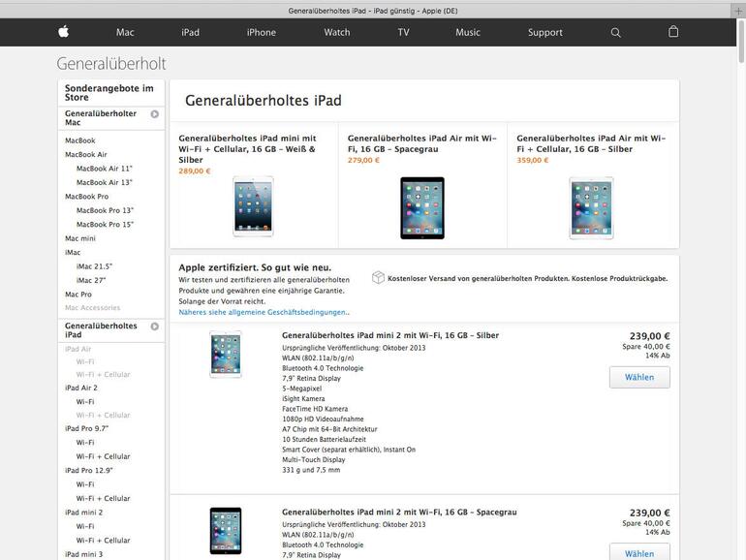Open iPad mini 2 Wi-Fi 16 GB Spacegrau title
The height and width of the screenshot is (560, 746).
(399, 513)
